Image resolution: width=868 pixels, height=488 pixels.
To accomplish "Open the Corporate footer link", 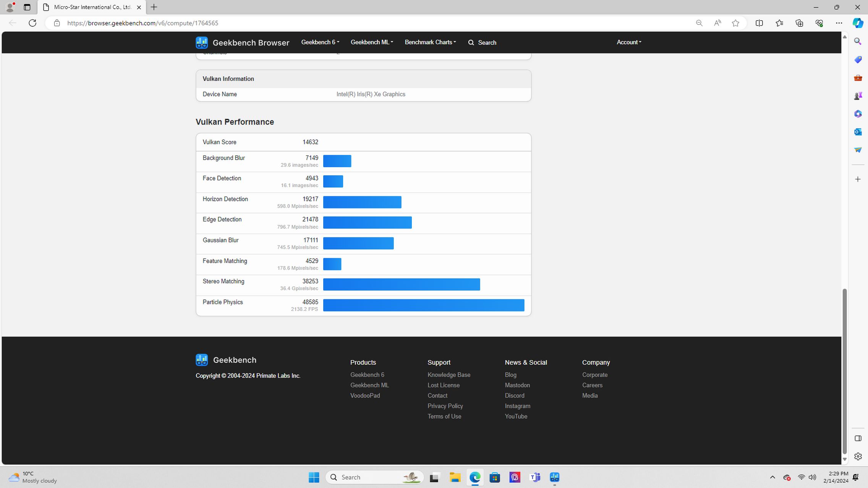I will tap(595, 375).
